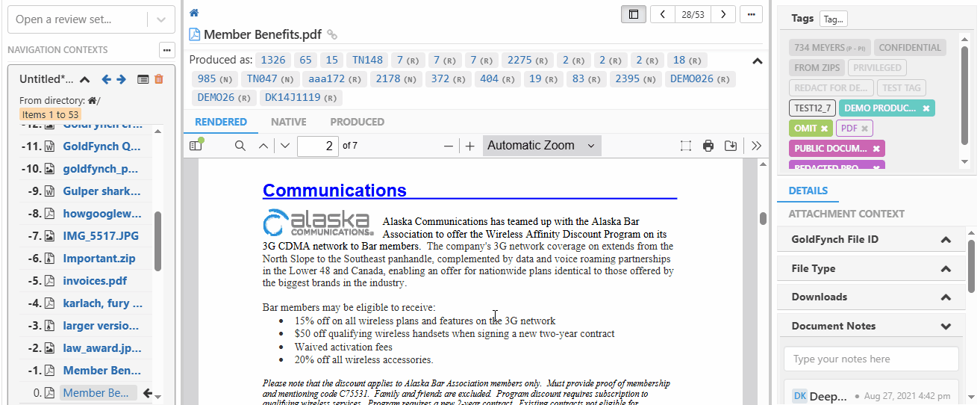This screenshot has width=980, height=405.
Task: Select the DETAILS tab
Action: 808,191
